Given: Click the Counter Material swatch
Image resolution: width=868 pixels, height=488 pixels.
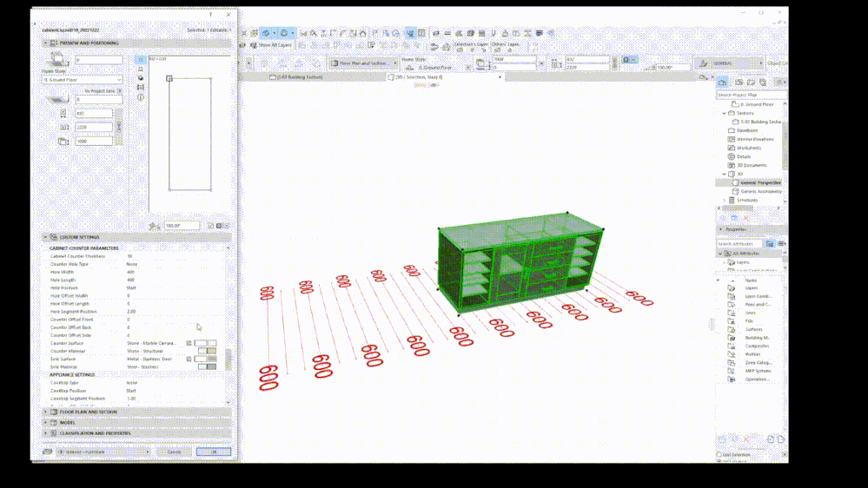Looking at the screenshot, I should coord(208,351).
